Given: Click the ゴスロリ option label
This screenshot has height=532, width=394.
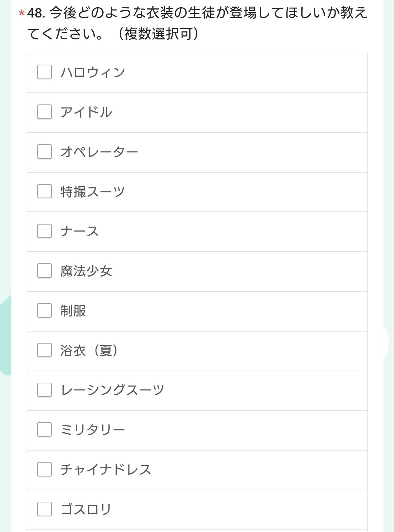Looking at the screenshot, I should [86, 509].
